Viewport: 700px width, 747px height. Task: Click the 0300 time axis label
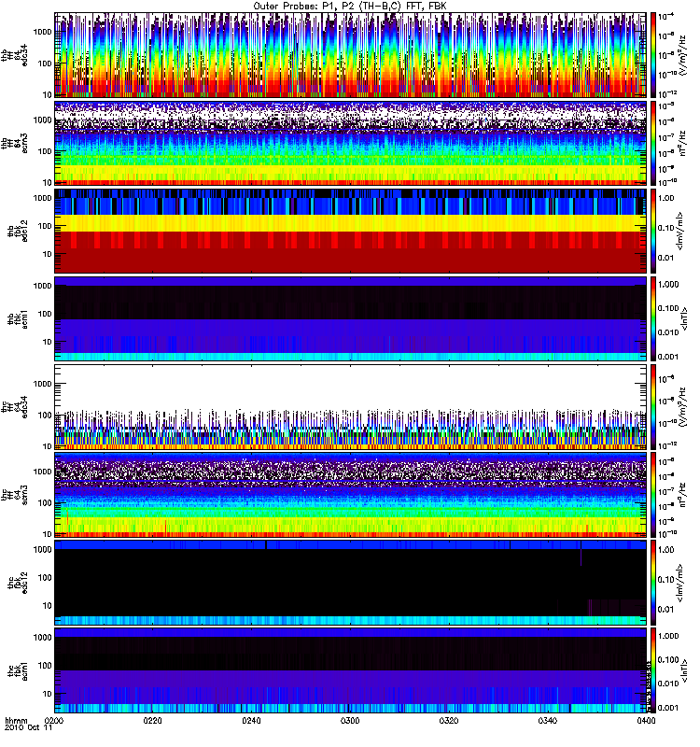[350, 720]
